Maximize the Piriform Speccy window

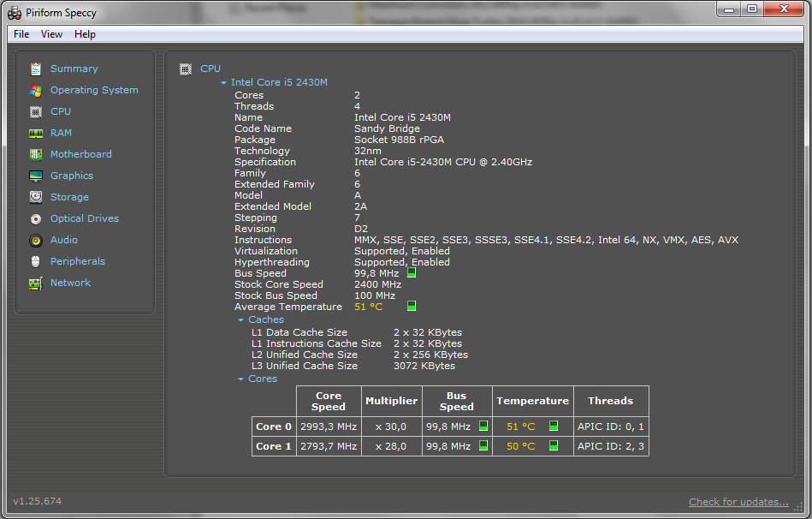point(752,9)
